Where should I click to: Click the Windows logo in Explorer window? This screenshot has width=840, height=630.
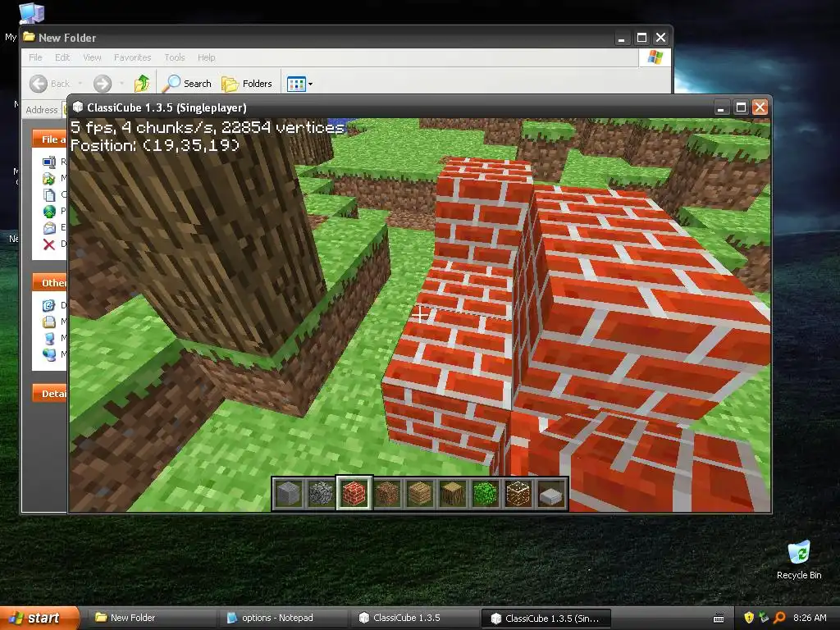[x=655, y=57]
